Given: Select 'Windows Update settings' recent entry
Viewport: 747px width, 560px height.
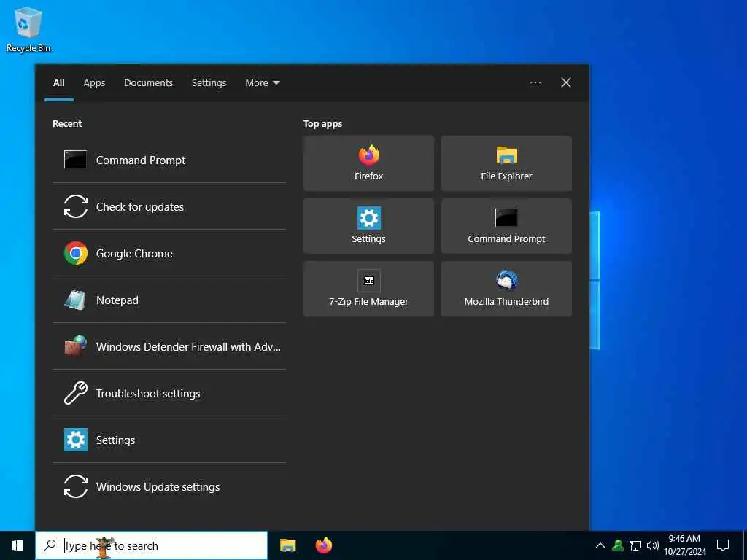Looking at the screenshot, I should pyautogui.click(x=158, y=486).
